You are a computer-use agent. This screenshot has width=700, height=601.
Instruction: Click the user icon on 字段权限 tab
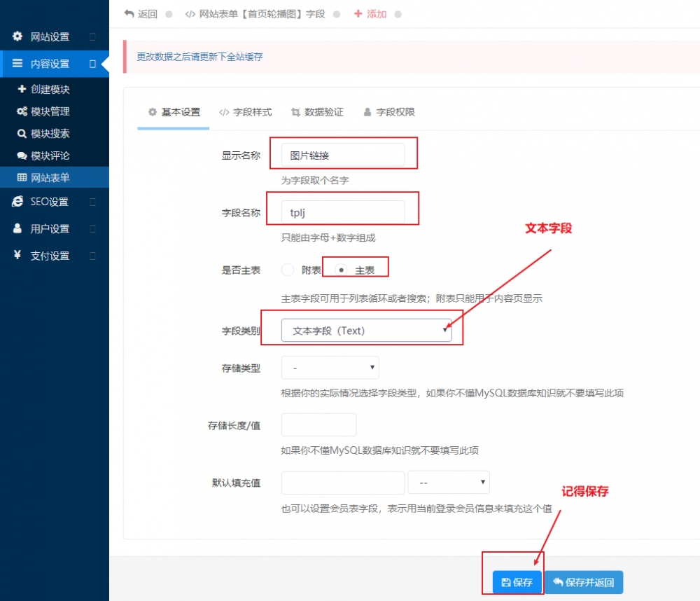367,112
